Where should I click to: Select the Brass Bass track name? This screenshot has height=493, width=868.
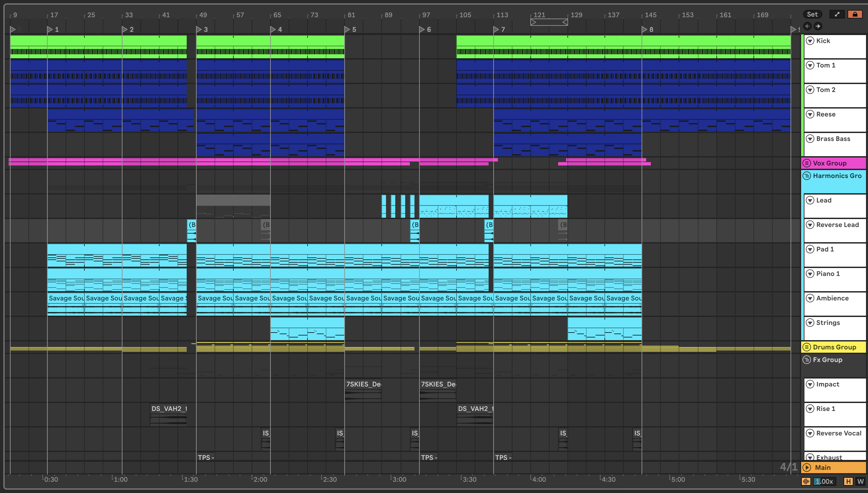tap(833, 139)
